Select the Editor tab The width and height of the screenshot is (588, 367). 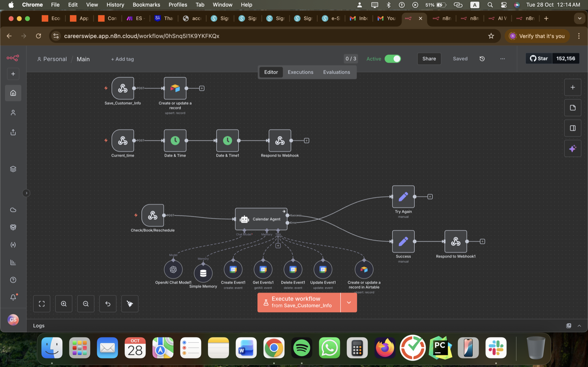tap(271, 72)
